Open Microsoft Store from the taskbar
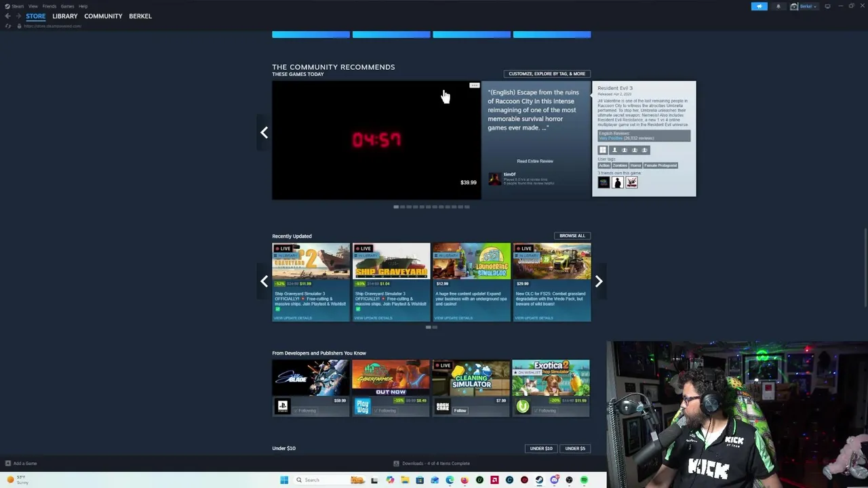The height and width of the screenshot is (488, 868). (x=420, y=480)
